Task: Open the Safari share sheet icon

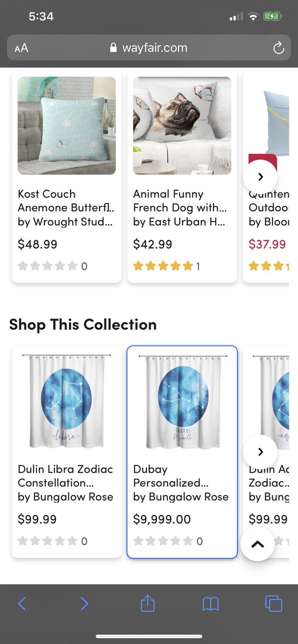Action: pos(148,603)
